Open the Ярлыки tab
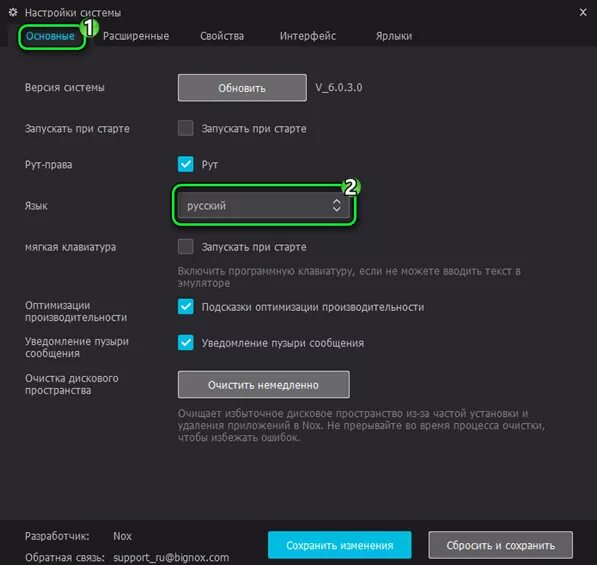 point(394,36)
